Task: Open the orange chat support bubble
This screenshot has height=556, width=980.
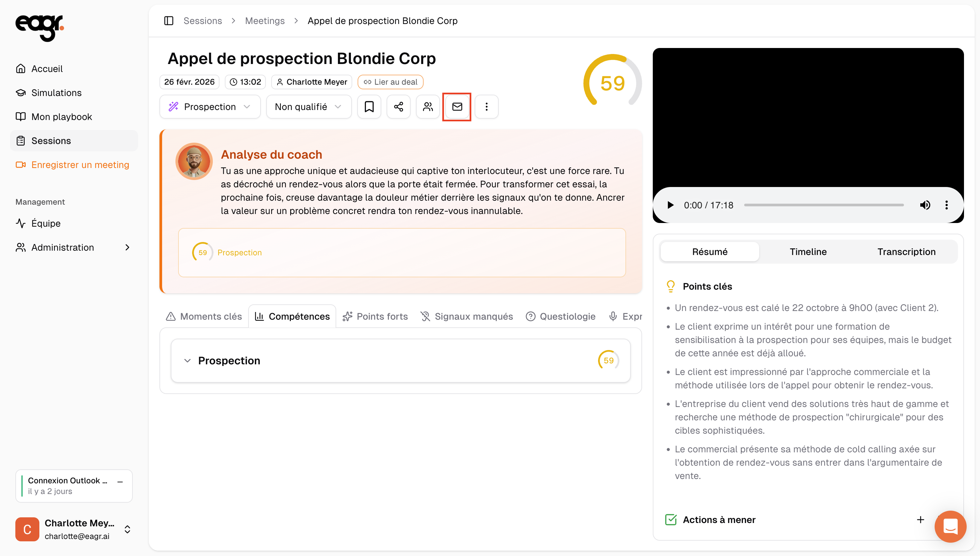Action: click(950, 526)
